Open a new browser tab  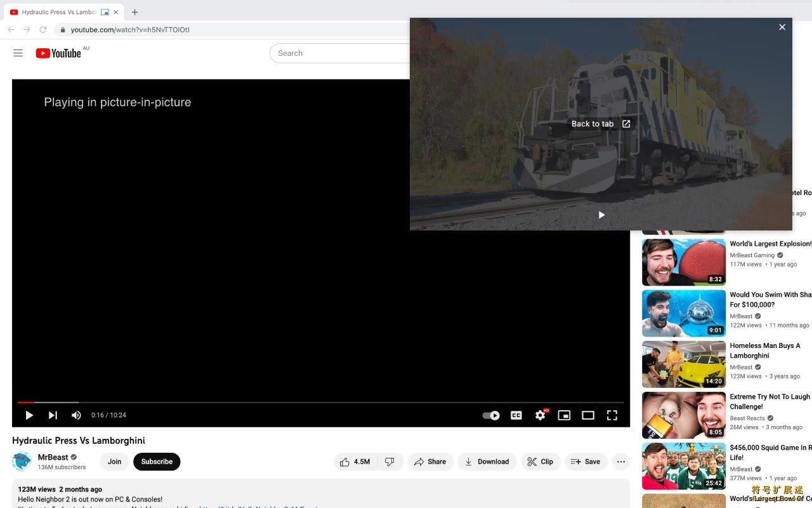tap(134, 12)
